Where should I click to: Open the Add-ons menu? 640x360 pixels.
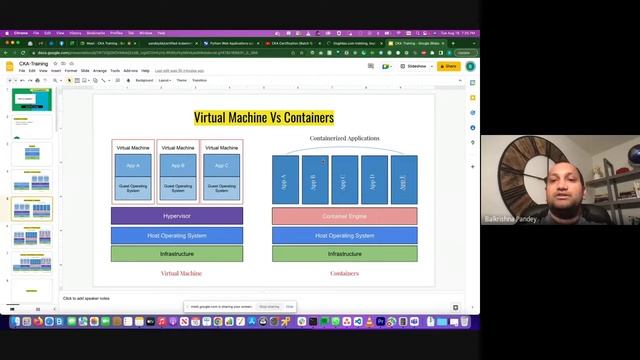tap(131, 71)
